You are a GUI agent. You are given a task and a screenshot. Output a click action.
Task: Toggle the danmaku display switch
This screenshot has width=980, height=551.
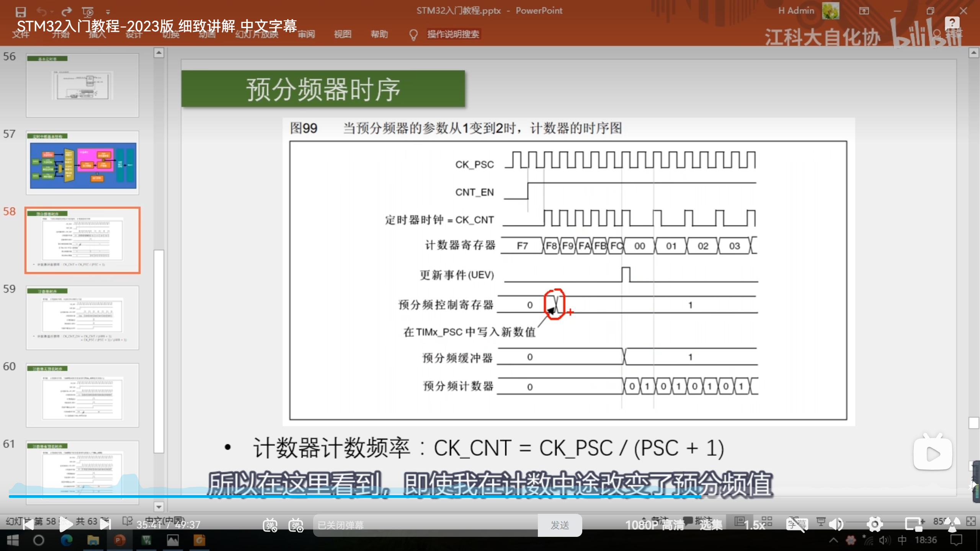click(270, 525)
